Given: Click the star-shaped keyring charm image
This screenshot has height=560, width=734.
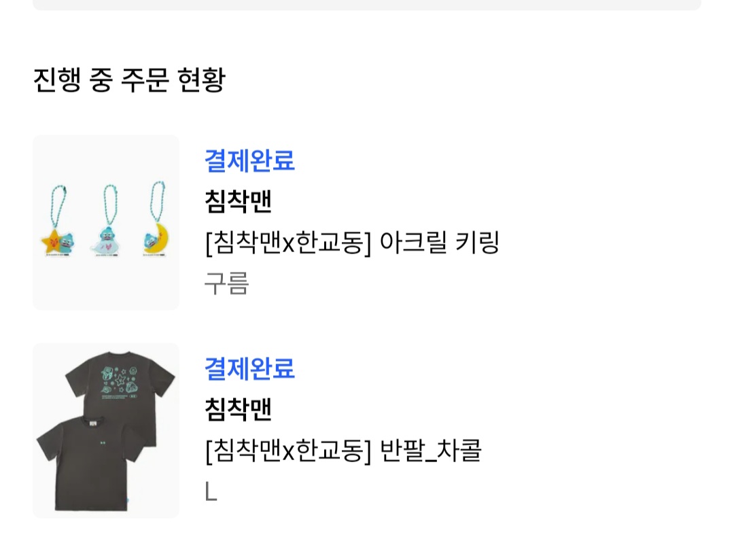Looking at the screenshot, I should pyautogui.click(x=58, y=242).
